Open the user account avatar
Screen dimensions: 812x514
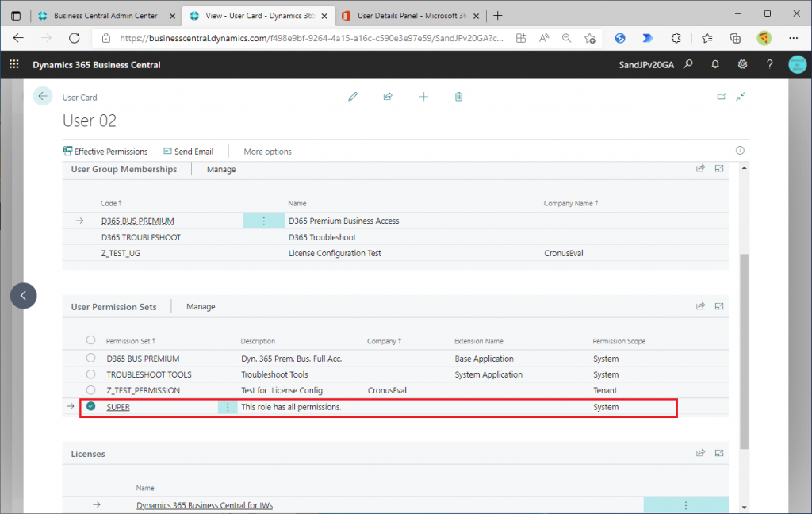tap(797, 64)
